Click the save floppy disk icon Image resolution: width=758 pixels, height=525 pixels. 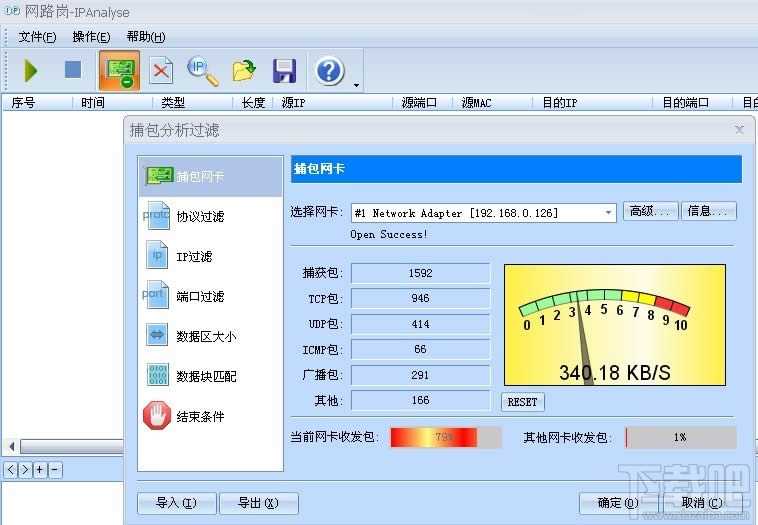click(285, 71)
